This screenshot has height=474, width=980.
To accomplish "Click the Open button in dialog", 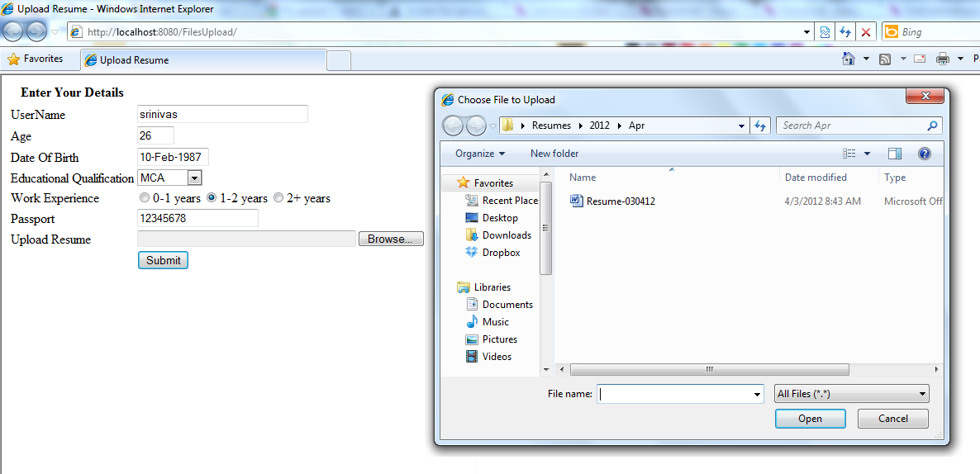I will tap(810, 419).
